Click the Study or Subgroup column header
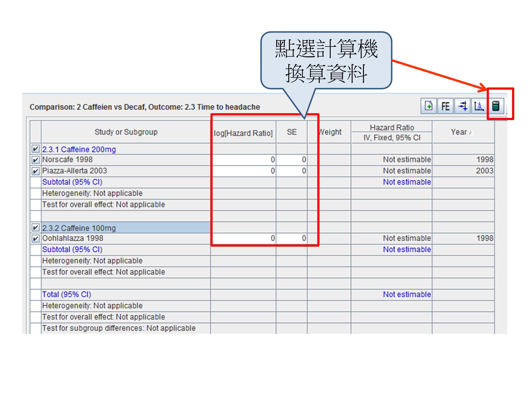532x399 pixels. coord(126,132)
